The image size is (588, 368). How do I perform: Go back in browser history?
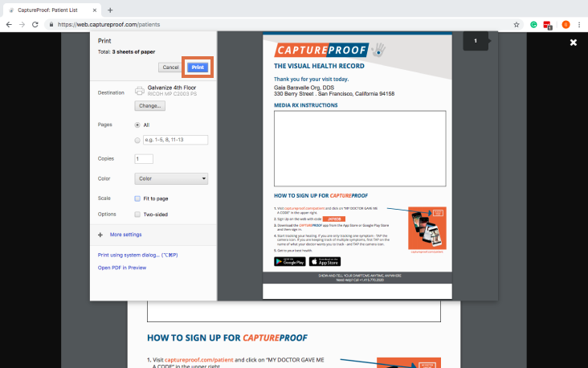tap(9, 24)
